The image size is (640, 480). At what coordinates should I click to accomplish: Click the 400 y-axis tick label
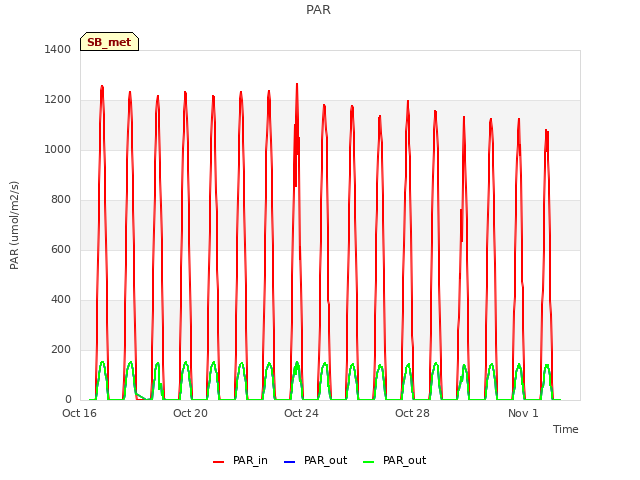61,300
